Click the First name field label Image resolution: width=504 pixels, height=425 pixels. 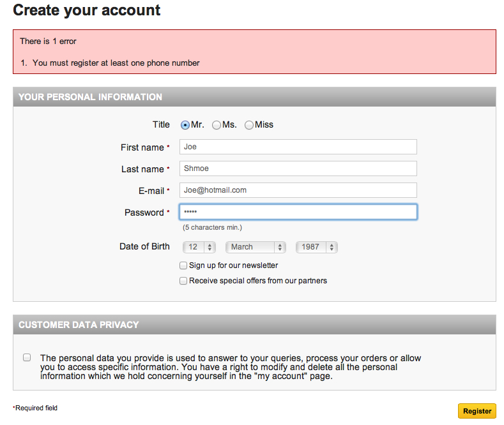click(x=142, y=147)
